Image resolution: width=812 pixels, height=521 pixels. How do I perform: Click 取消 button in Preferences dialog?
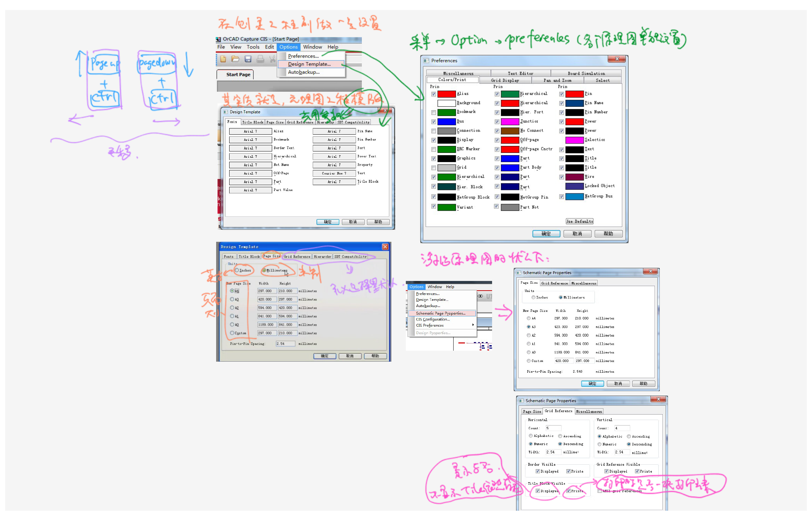(577, 234)
